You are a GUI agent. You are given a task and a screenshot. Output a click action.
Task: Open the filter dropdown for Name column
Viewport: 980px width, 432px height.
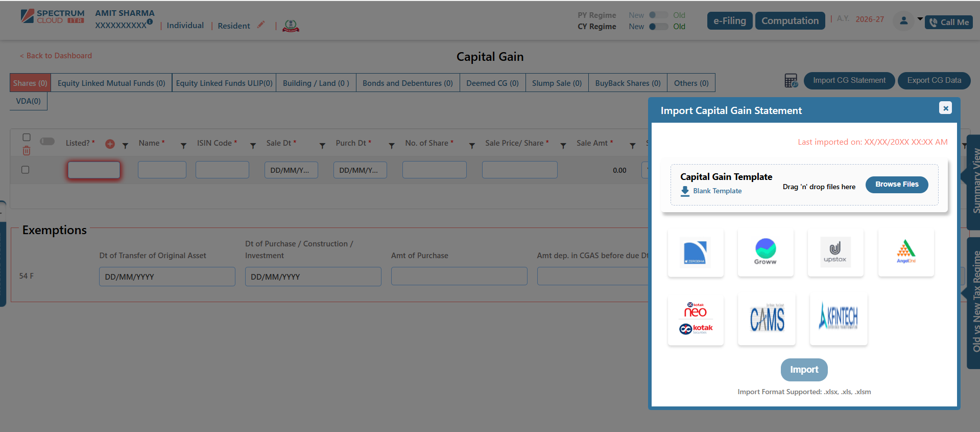point(183,146)
